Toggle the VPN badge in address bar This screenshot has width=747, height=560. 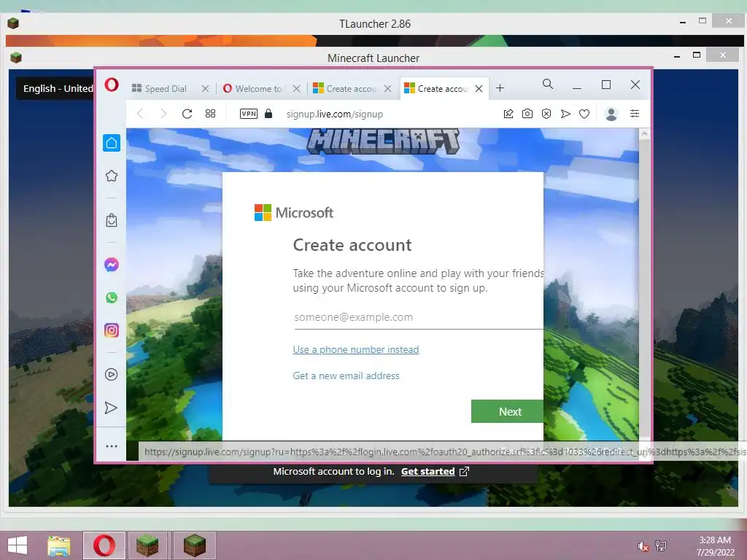point(249,114)
